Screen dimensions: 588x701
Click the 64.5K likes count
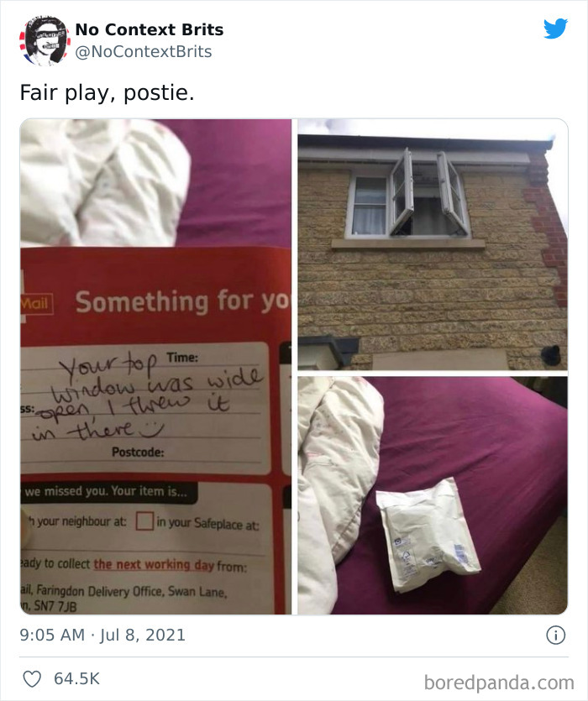pyautogui.click(x=76, y=678)
